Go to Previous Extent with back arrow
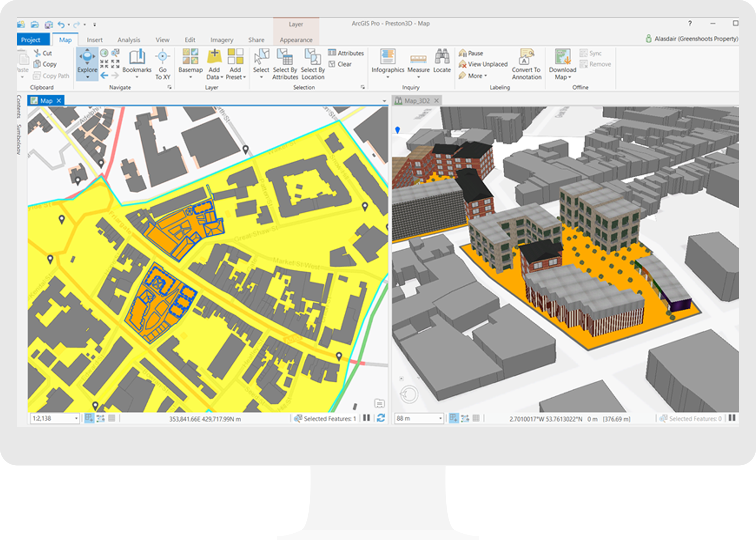 point(104,75)
